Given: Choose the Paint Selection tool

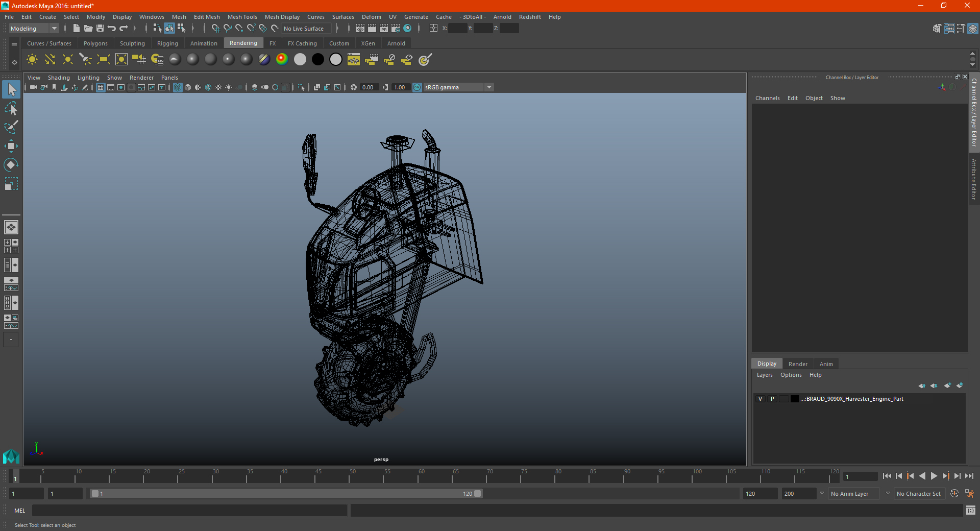Looking at the screenshot, I should (11, 127).
